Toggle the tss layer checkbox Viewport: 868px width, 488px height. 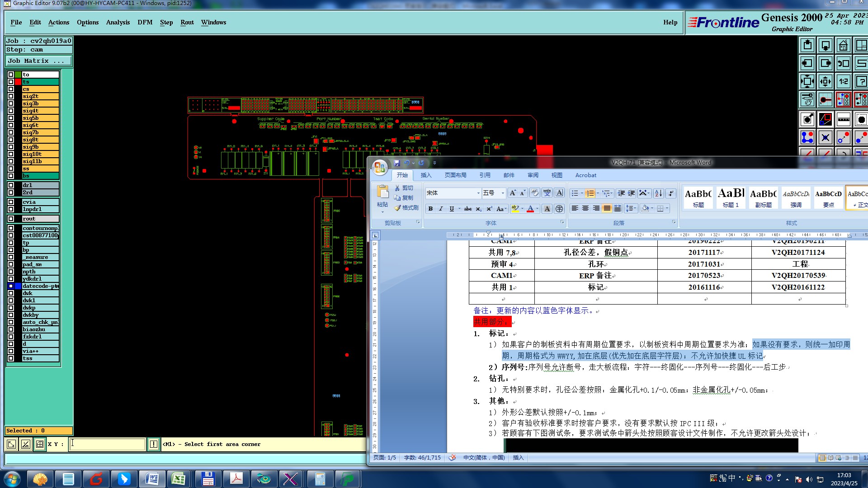coord(11,358)
